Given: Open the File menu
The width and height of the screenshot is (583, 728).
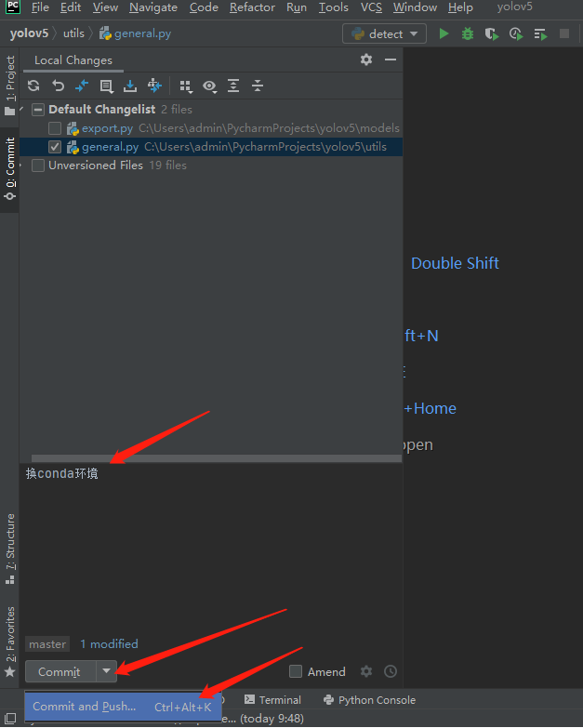Looking at the screenshot, I should (x=40, y=7).
